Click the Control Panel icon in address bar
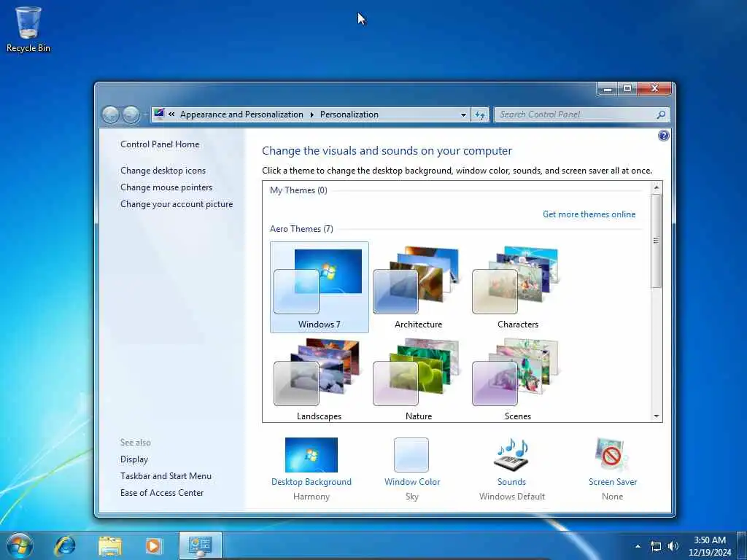Viewport: 747px width, 560px height. [x=159, y=114]
